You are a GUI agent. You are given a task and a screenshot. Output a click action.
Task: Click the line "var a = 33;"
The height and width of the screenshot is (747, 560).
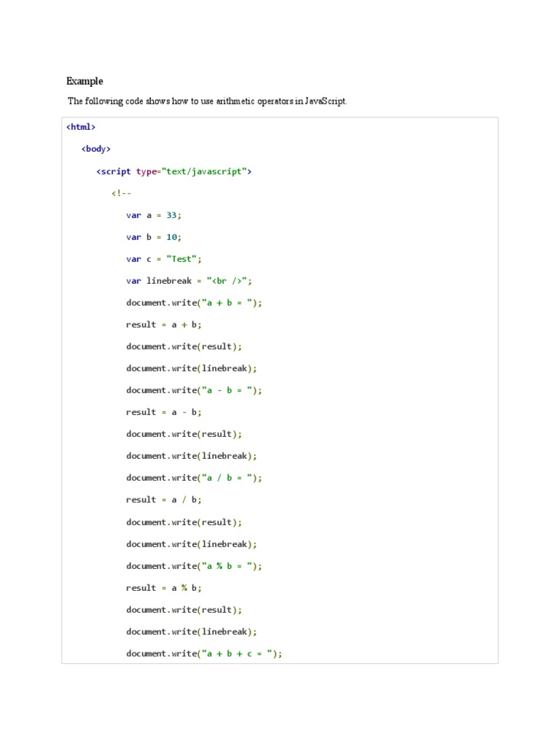coord(154,215)
